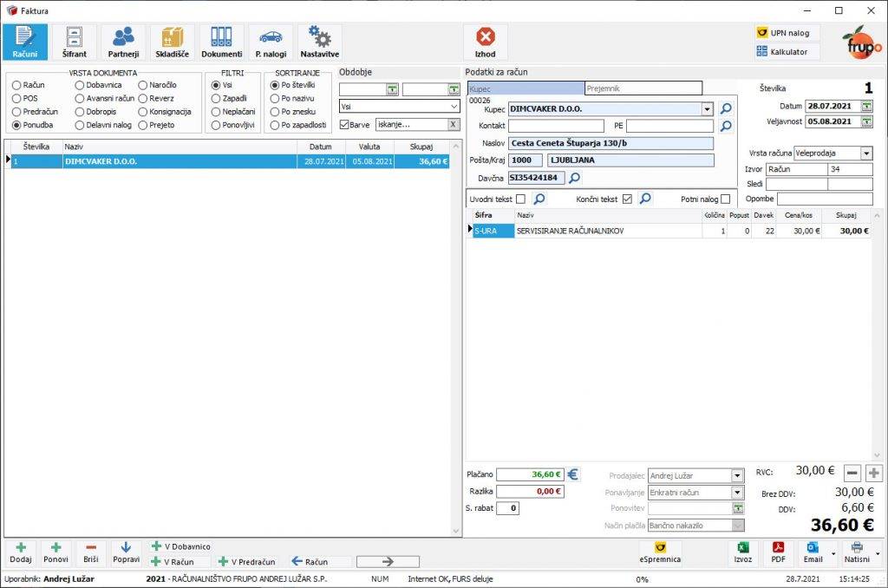
Task: Open the Natisni options dropdown arrow
Action: (x=878, y=553)
